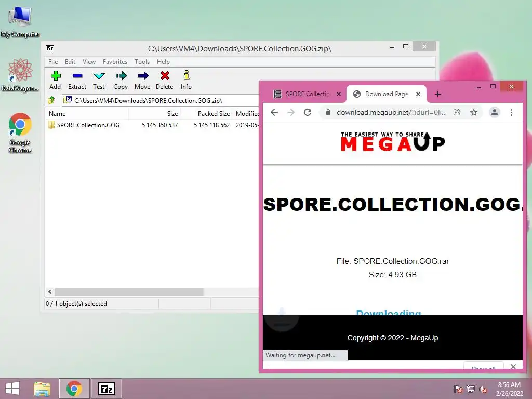Go up one folder level in 7-Zip

(51, 100)
